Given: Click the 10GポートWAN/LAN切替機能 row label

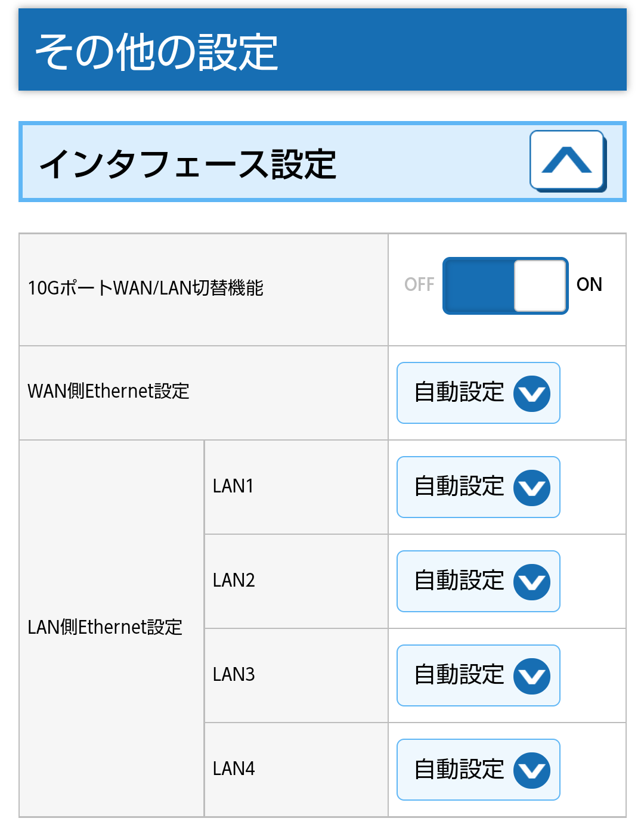Looking at the screenshot, I should coord(145,289).
